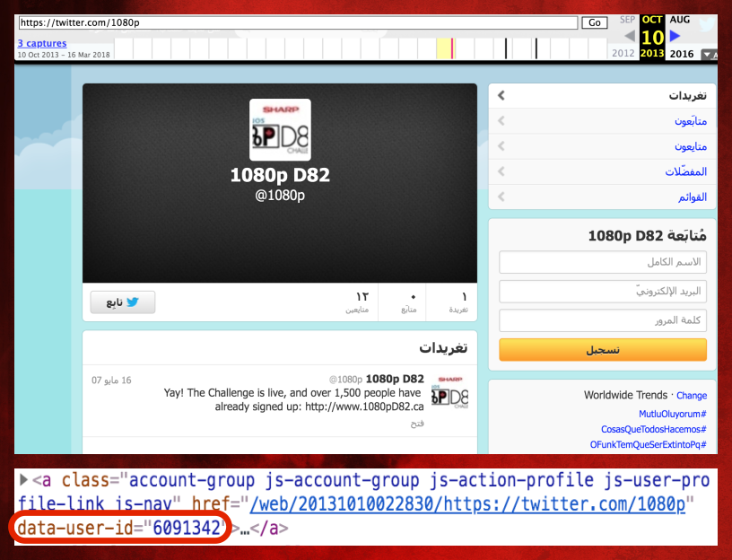Expand the HTML anchor element disclosure triangle
The width and height of the screenshot is (732, 560).
click(x=23, y=479)
